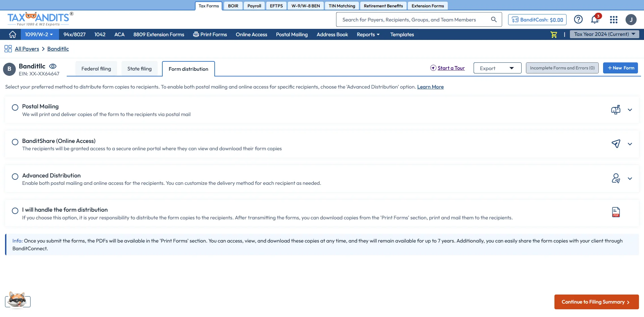Open the BOIR top tab

[x=233, y=6]
